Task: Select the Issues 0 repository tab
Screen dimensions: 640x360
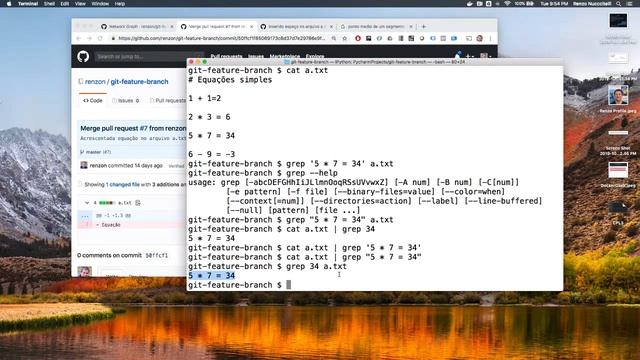Action: (x=125, y=100)
